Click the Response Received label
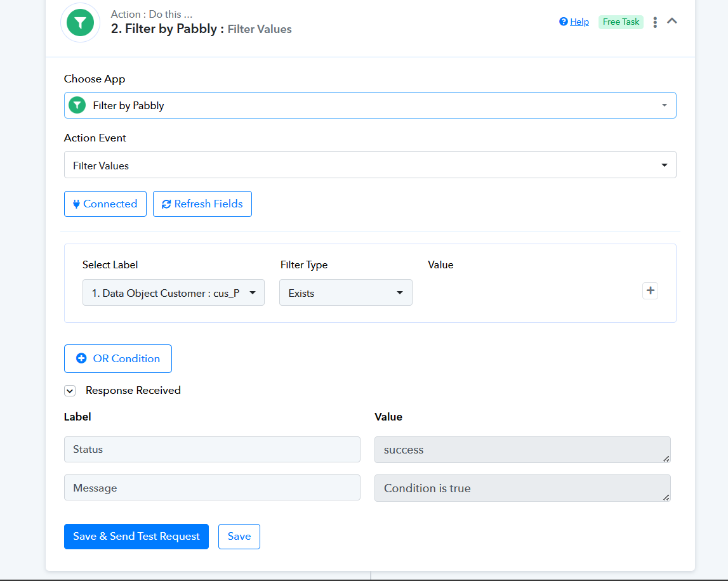This screenshot has width=728, height=581. (133, 390)
